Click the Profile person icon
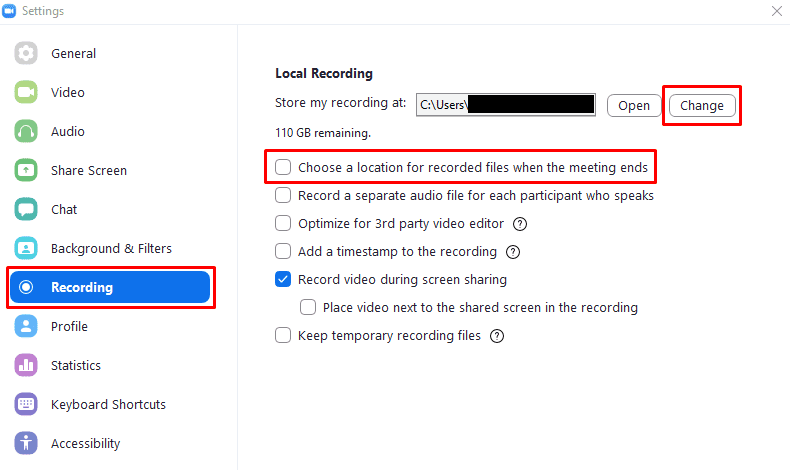The height and width of the screenshot is (470, 790). coord(26,326)
